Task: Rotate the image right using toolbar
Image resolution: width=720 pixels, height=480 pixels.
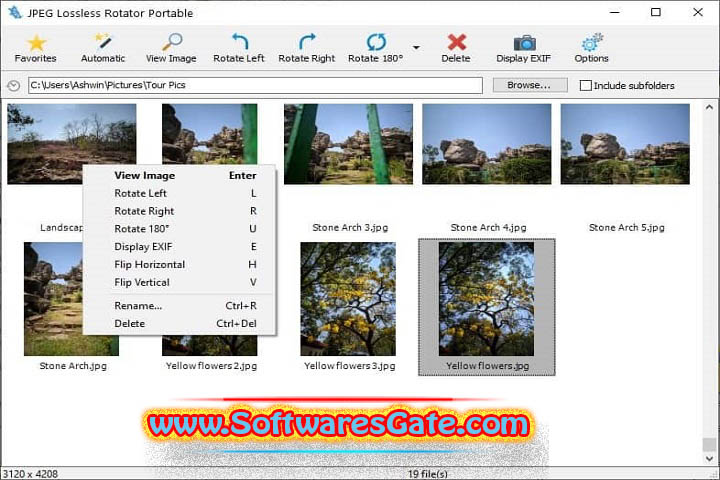Action: (307, 42)
